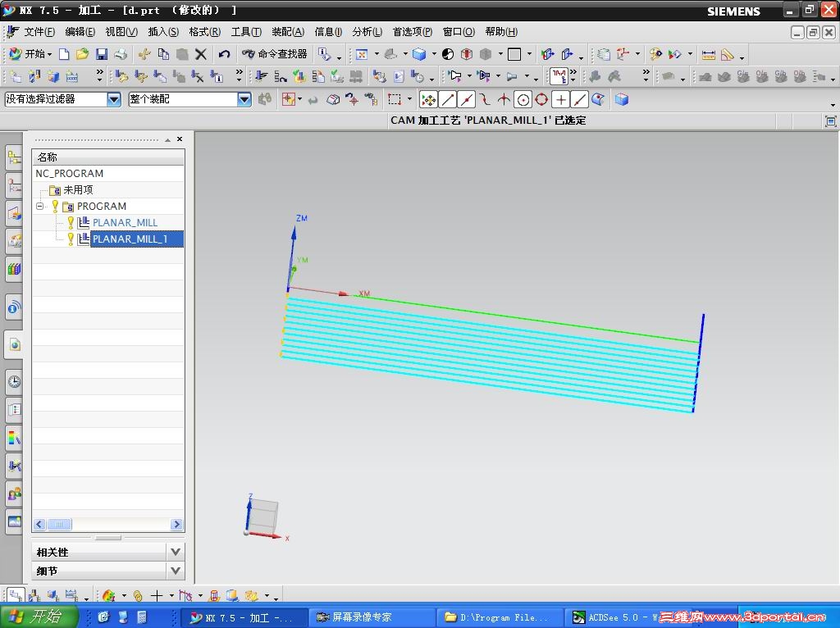Toggle the snap Mid Point option
The image size is (840, 628).
(467, 99)
